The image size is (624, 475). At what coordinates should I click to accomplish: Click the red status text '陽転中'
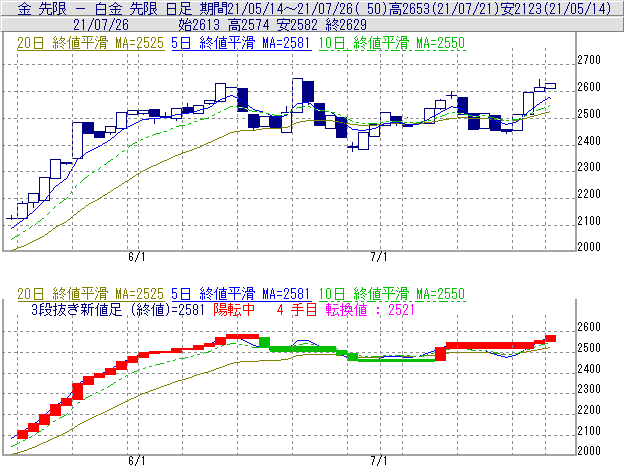coord(234,310)
